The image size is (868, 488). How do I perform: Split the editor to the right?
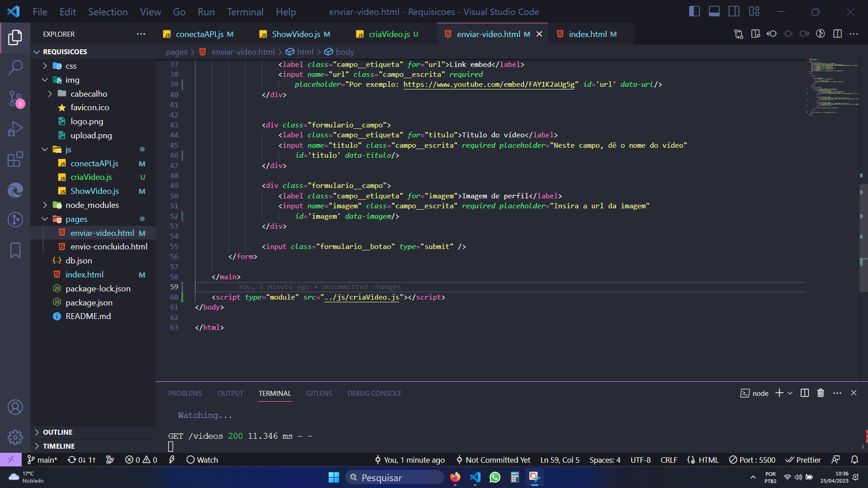(x=837, y=34)
